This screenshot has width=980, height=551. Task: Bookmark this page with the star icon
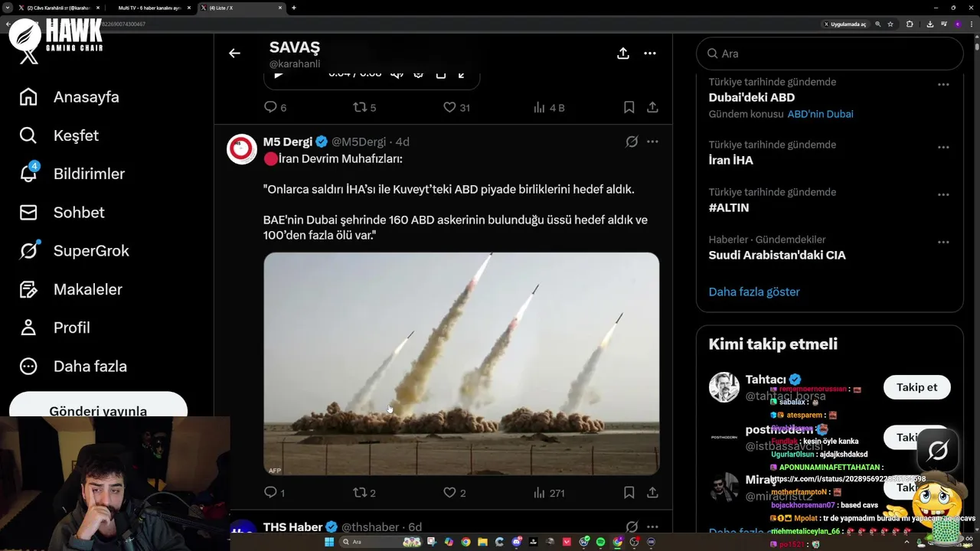tap(890, 24)
